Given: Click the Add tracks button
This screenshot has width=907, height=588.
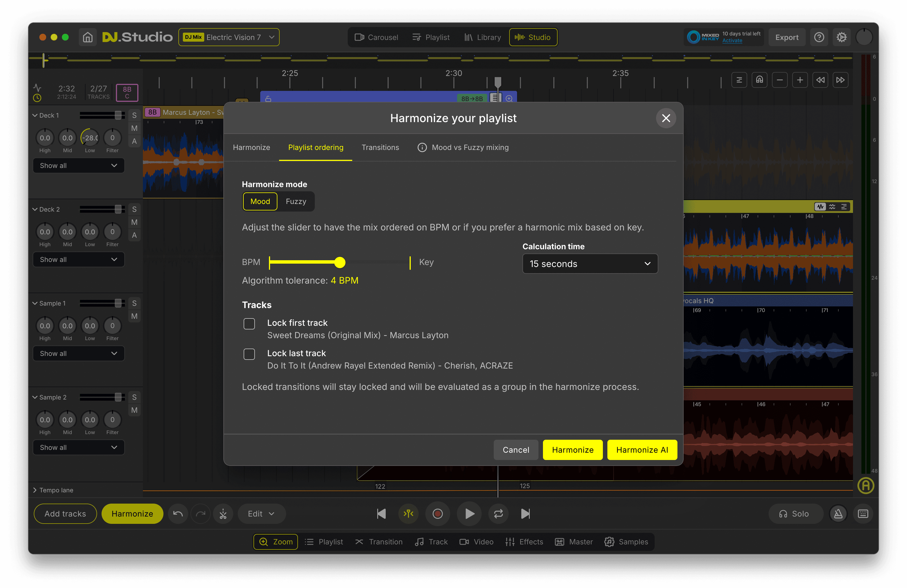Looking at the screenshot, I should pos(65,514).
